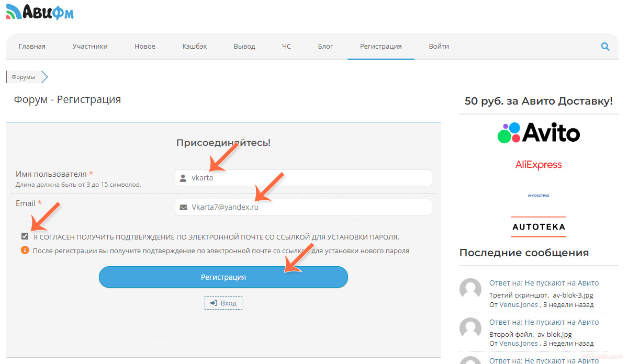Click the АвиФм site logo

(x=40, y=12)
